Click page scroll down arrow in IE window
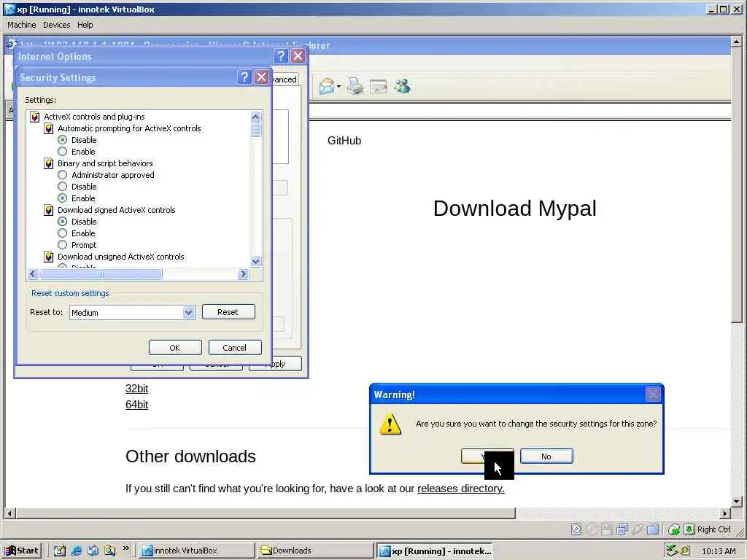The height and width of the screenshot is (560, 747). click(736, 501)
